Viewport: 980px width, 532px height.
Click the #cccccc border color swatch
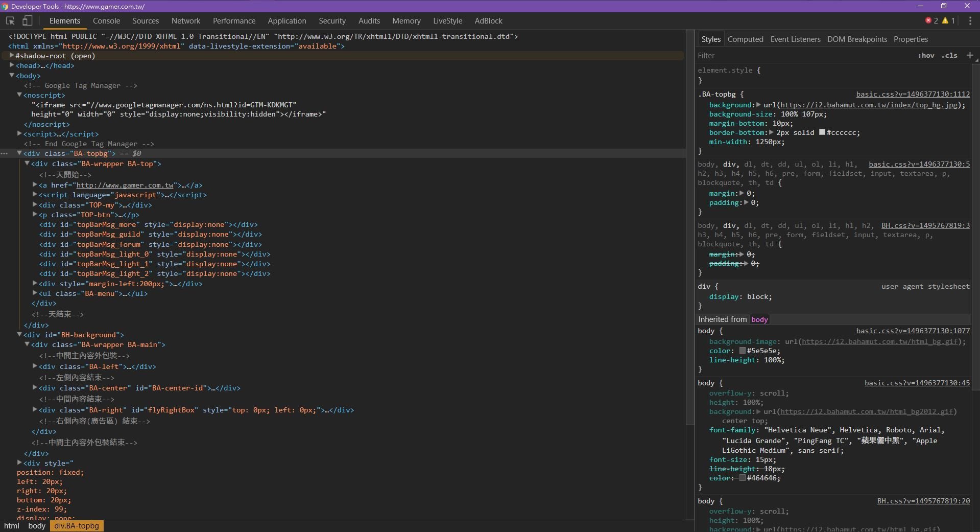[x=822, y=132]
